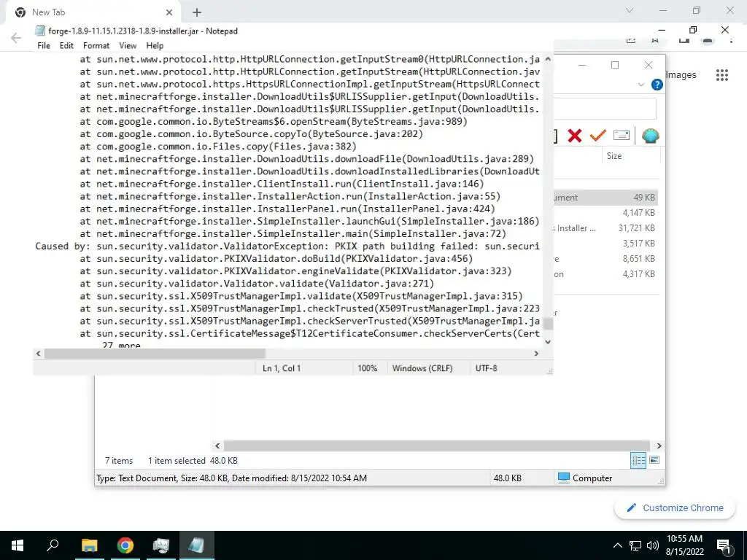Click Notepad horizontal scrollbar right arrow
Image resolution: width=747 pixels, height=560 pixels.
(536, 354)
